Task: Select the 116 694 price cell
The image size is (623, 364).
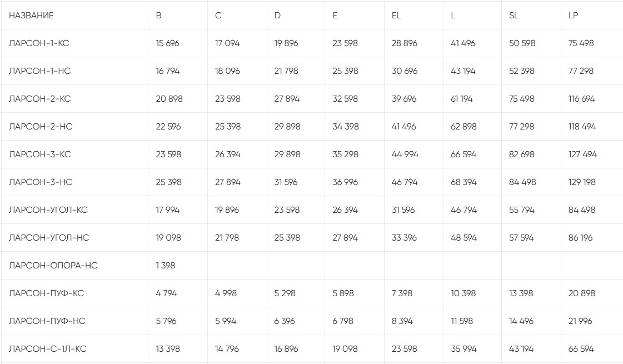Action: click(582, 99)
